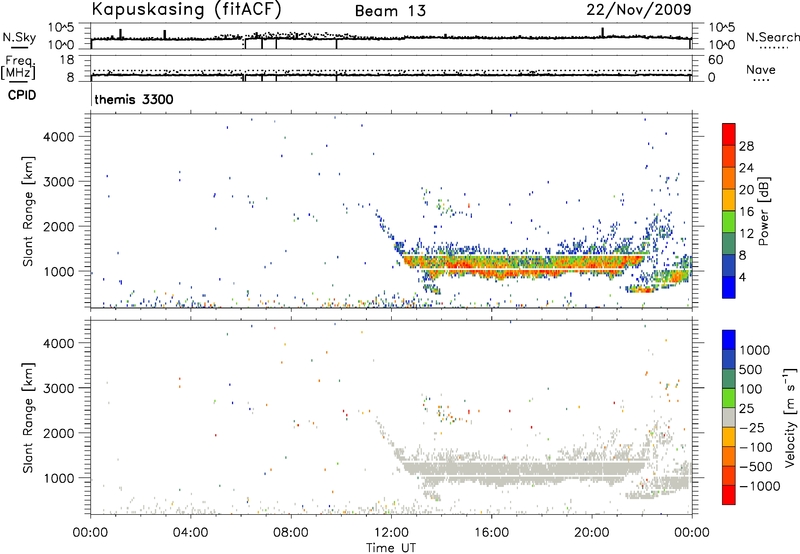Screen dimensions: 800x554
Task: Click the 22/Nov/2009 date label
Action: 639,10
